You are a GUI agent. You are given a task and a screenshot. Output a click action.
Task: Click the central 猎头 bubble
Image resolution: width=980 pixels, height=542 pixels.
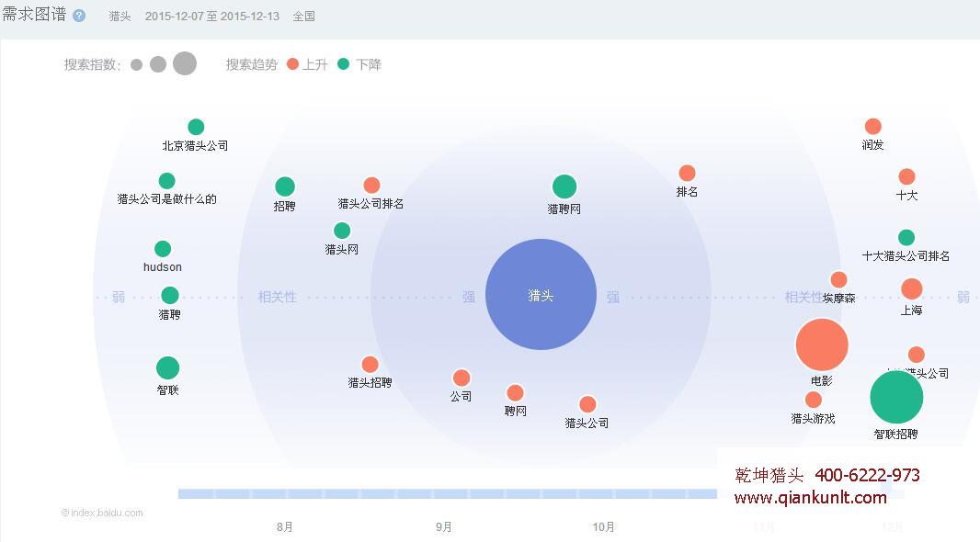point(541,295)
